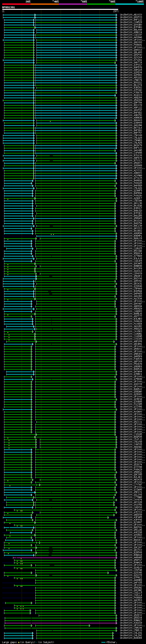Click the =50char. scale legend
The height and width of the screenshot is (644, 146).
pyautogui.click(x=109, y=642)
